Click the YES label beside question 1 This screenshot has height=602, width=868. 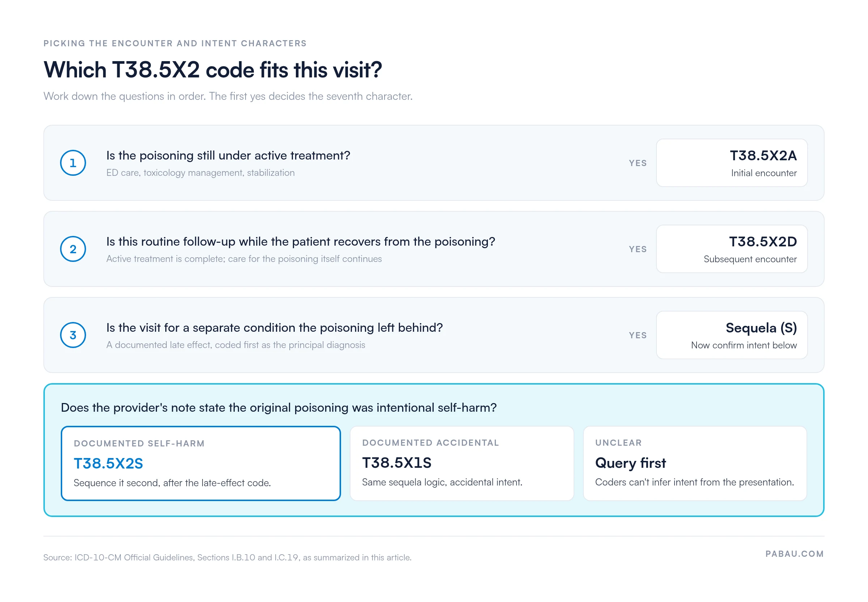(638, 163)
